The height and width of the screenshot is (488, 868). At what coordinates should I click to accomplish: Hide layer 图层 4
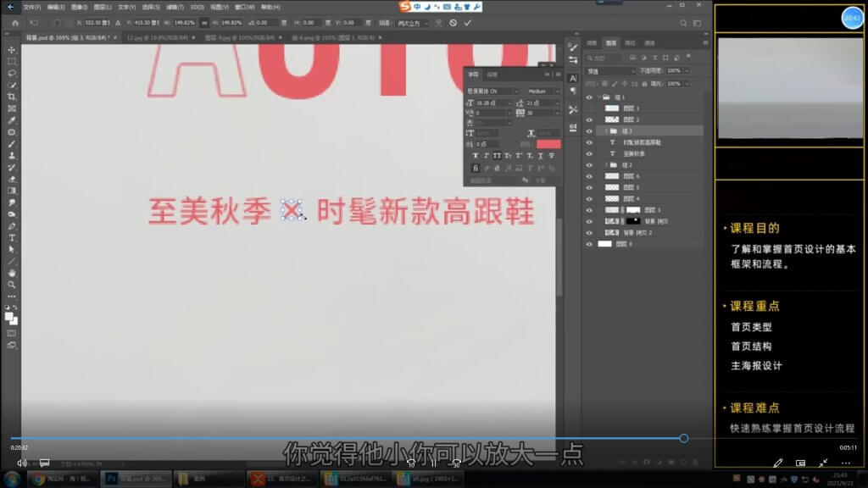click(x=589, y=198)
